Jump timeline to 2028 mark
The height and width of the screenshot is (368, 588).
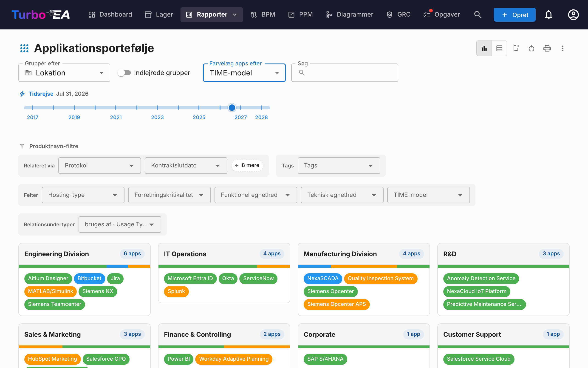(x=261, y=108)
